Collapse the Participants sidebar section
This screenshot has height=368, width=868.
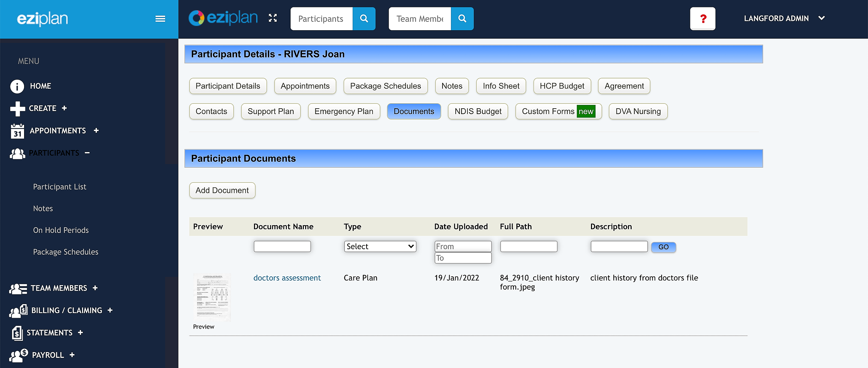87,153
